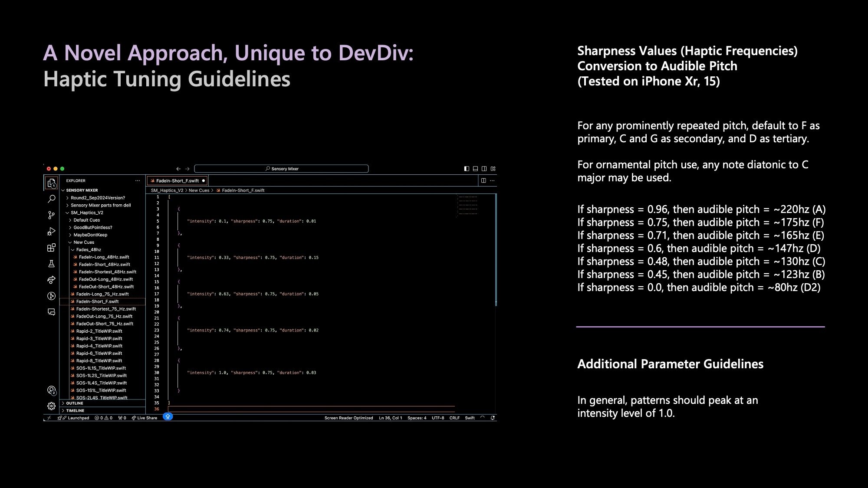Go forward with the right arrow

pyautogui.click(x=187, y=169)
